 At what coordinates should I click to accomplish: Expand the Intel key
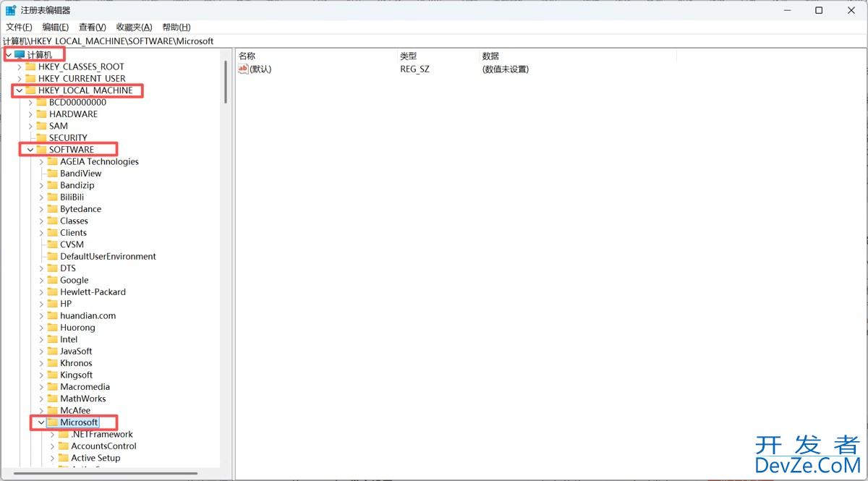(41, 339)
